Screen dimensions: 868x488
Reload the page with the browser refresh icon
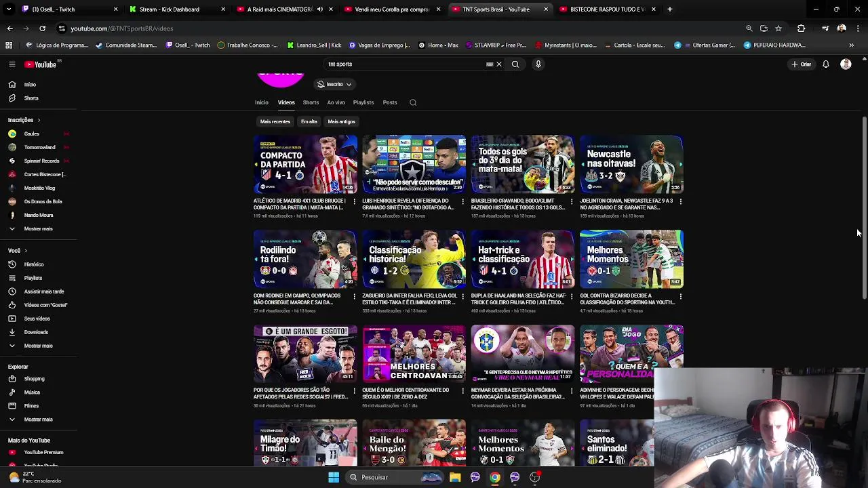(x=42, y=28)
